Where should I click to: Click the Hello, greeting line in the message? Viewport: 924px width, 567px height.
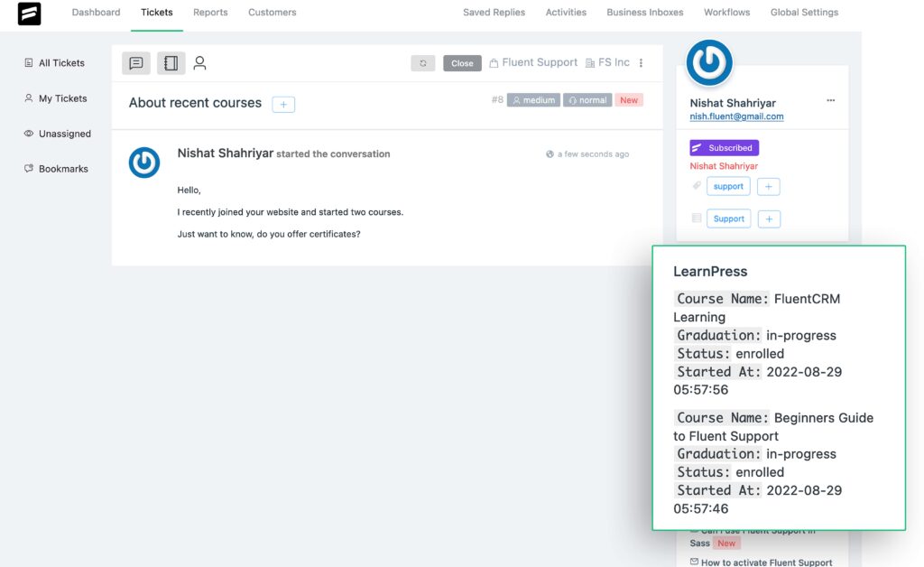[189, 190]
